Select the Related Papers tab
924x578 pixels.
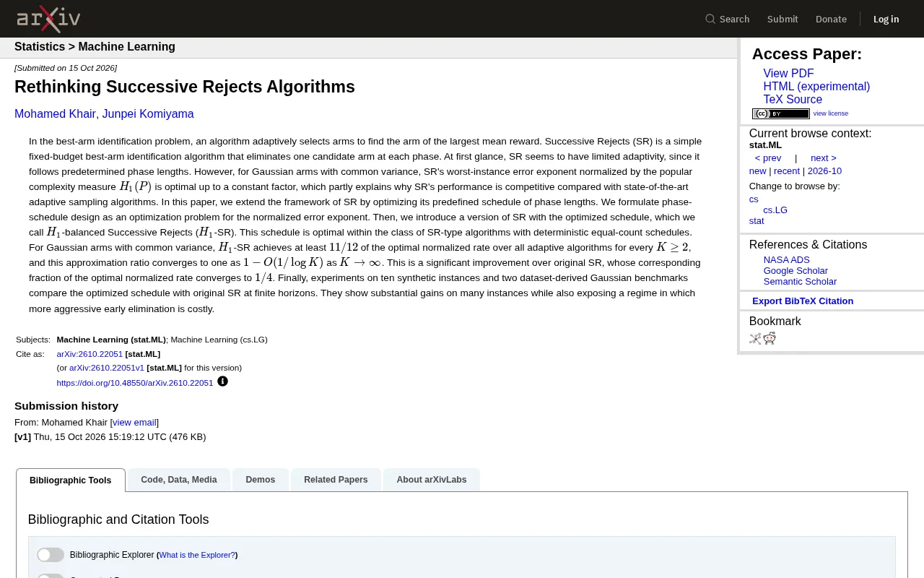click(336, 480)
